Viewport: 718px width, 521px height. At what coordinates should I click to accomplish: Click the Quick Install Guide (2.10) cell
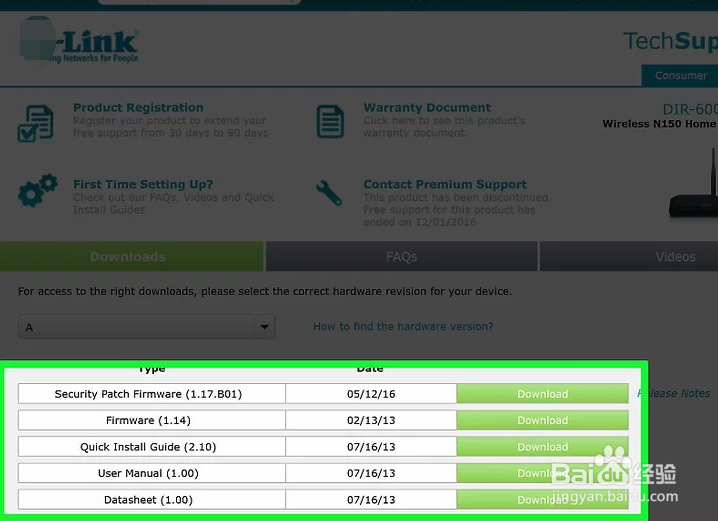click(152, 447)
